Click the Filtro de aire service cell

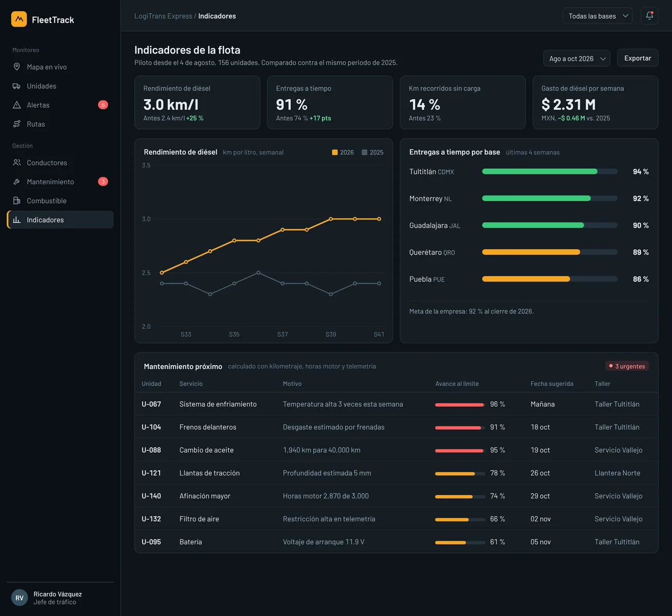point(199,519)
